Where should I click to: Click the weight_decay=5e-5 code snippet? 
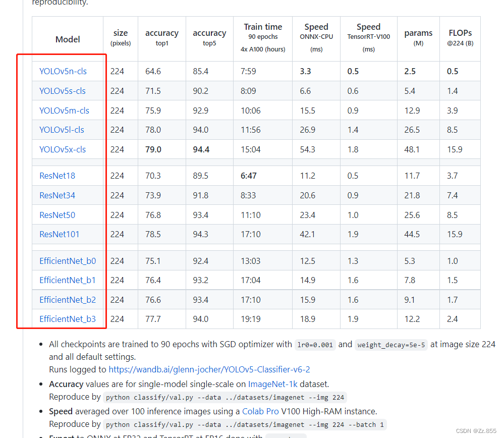tap(391, 345)
